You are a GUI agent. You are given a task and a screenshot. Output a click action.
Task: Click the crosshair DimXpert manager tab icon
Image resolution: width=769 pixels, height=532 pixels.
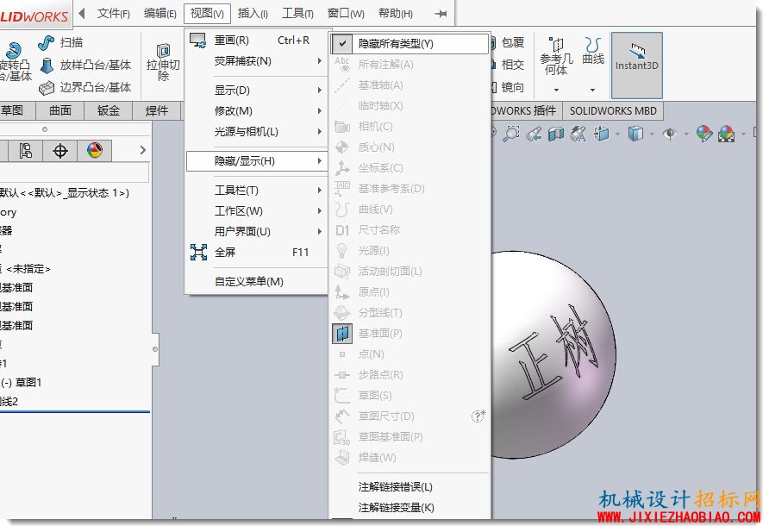[x=60, y=150]
